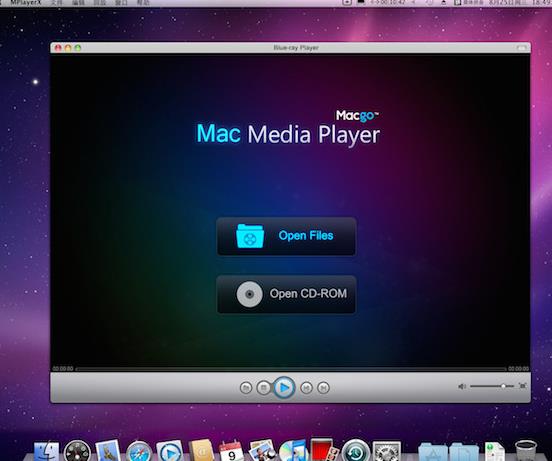Click the rightmost round button in the playback group
The image size is (552, 461).
[x=323, y=388]
